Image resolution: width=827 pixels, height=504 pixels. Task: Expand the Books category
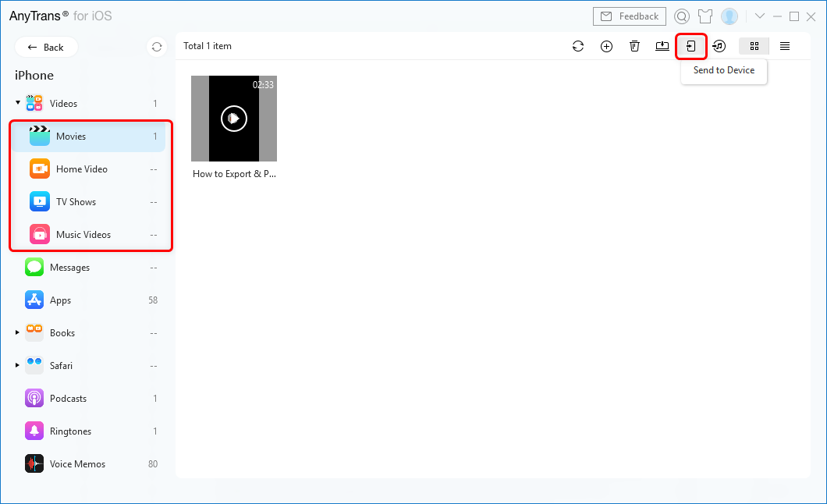tap(18, 333)
